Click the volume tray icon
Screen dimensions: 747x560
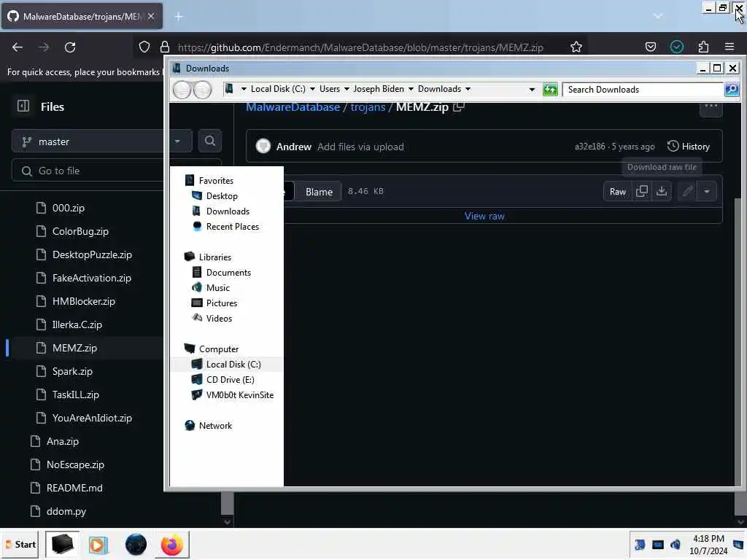pos(675,544)
